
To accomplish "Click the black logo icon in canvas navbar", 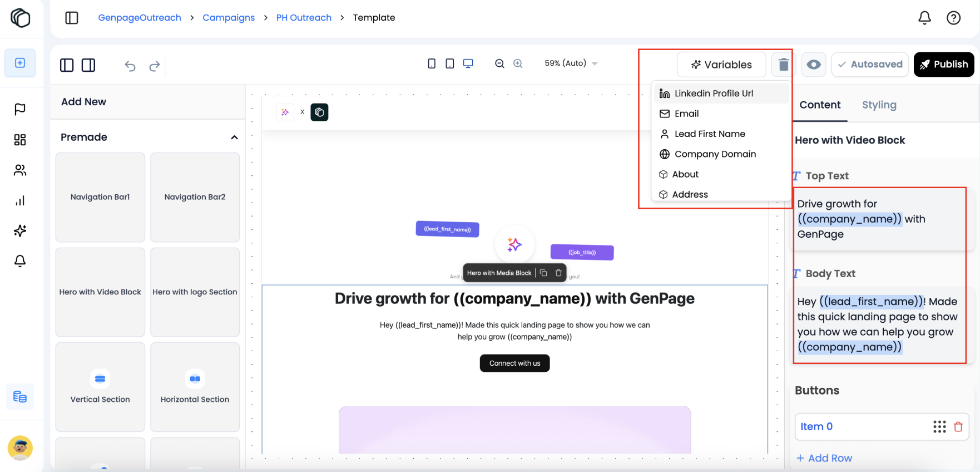I will coord(319,112).
